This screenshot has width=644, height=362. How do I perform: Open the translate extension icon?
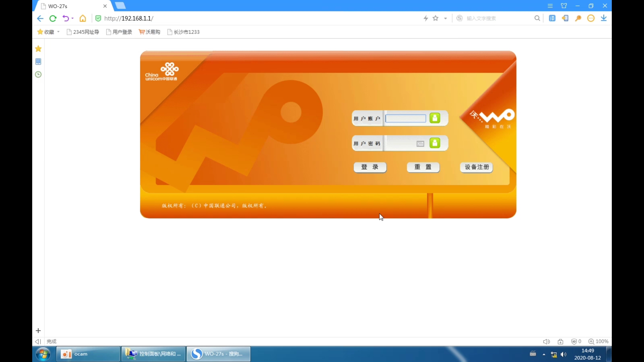[552, 18]
